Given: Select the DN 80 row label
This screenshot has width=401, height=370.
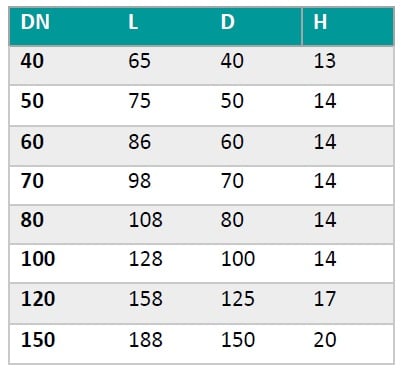Looking at the screenshot, I should pyautogui.click(x=32, y=220).
